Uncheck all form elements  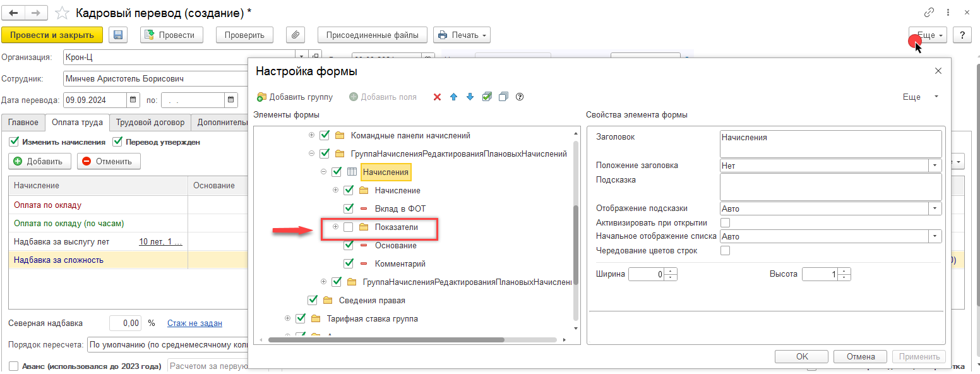[x=503, y=97]
